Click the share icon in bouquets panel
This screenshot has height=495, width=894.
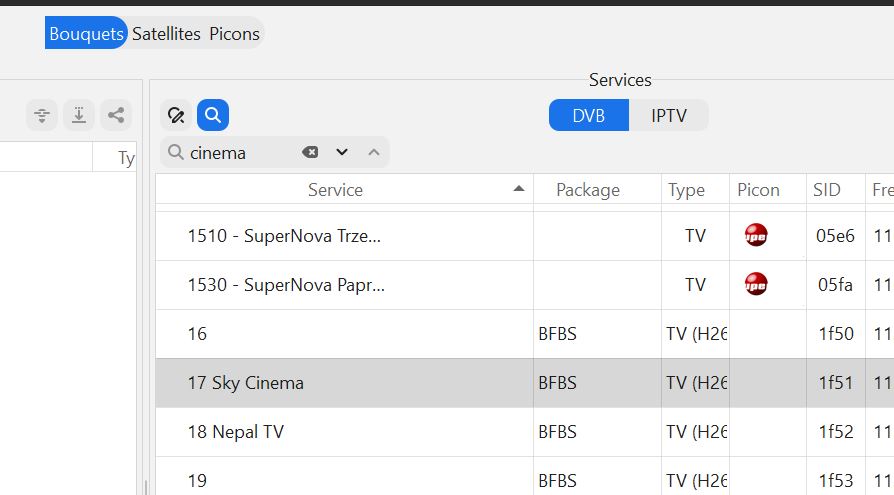(116, 115)
